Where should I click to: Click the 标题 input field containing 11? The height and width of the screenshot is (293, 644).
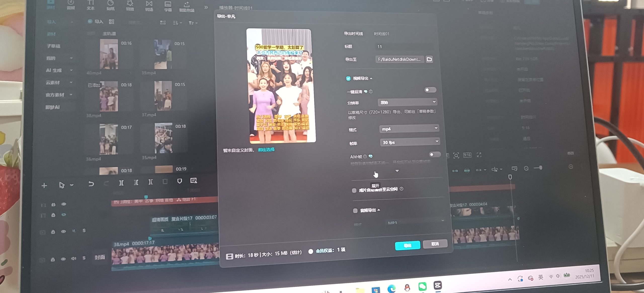pos(404,47)
